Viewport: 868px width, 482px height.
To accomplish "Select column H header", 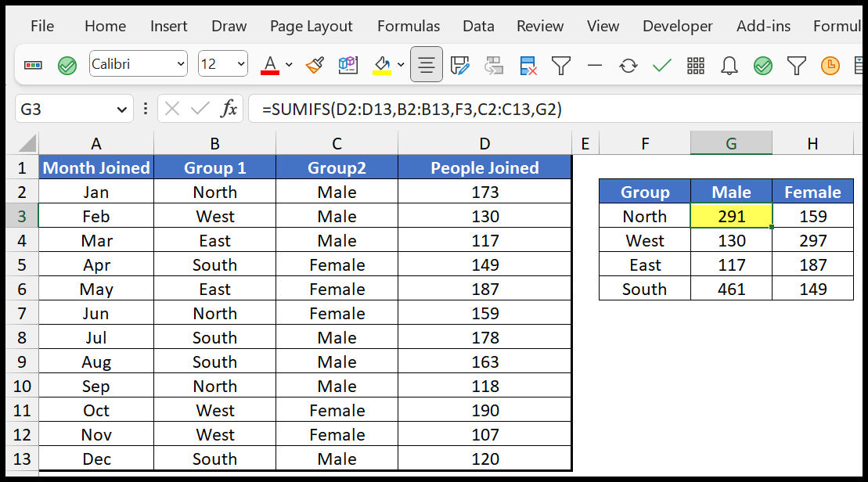I will point(812,144).
